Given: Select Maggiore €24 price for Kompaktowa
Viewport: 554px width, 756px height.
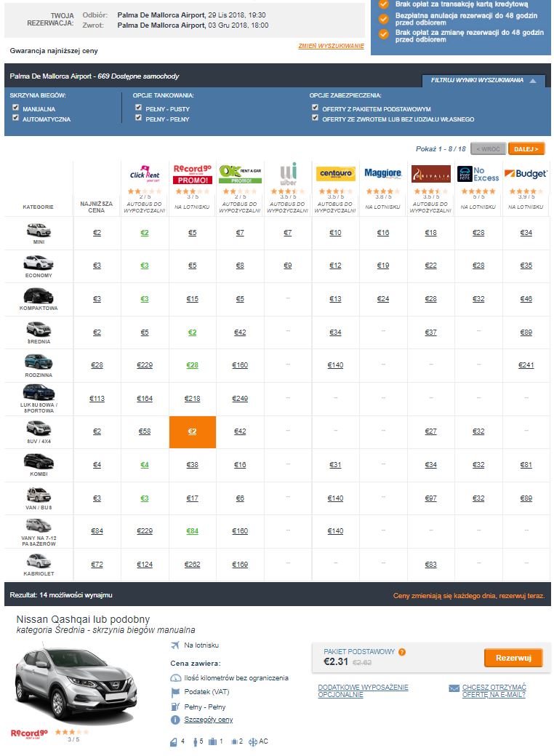Looking at the screenshot, I should point(383,299).
